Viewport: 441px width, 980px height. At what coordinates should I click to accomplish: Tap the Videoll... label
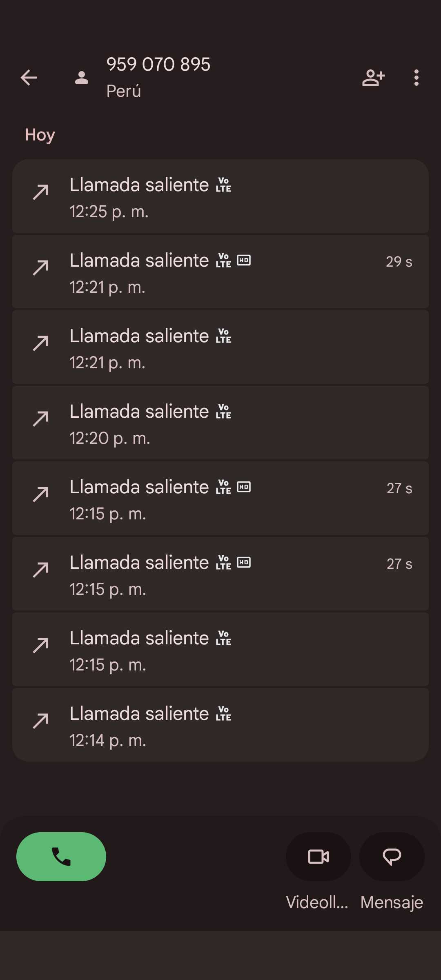pos(317,902)
